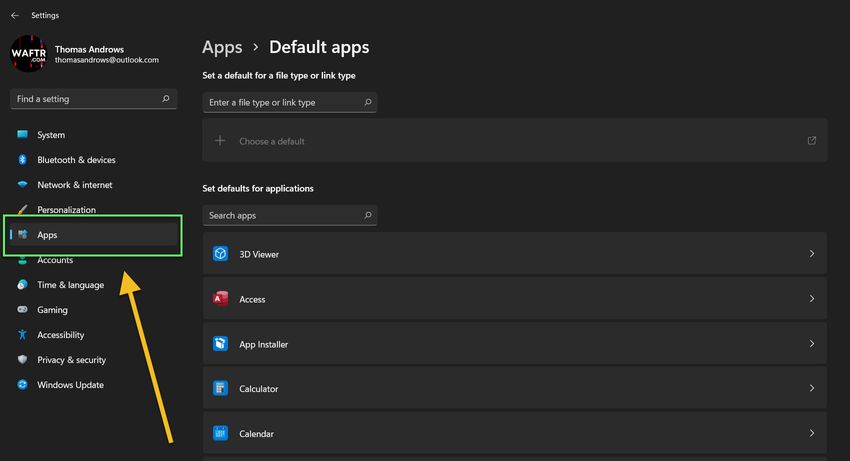Click the Calculator app icon
The width and height of the screenshot is (850, 461).
click(220, 388)
